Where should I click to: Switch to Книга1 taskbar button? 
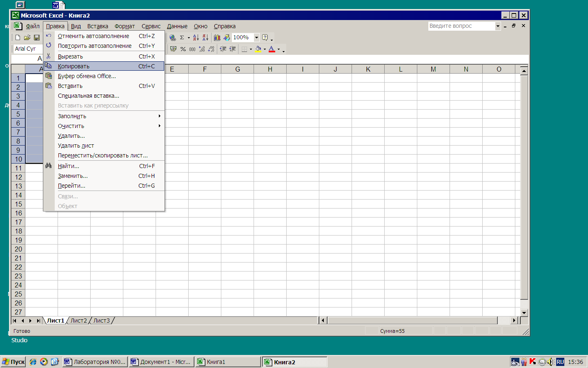[228, 362]
